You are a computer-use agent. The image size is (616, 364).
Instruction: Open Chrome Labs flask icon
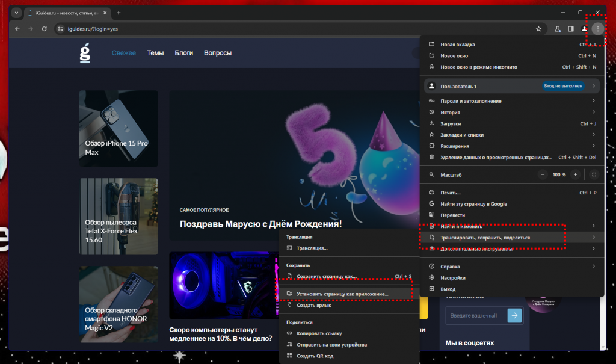click(x=558, y=29)
